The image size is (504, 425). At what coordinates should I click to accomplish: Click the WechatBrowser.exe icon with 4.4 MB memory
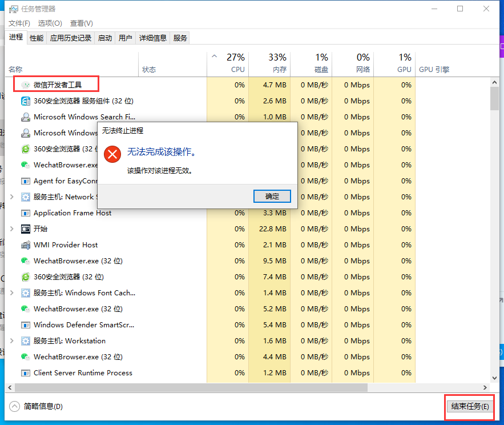[x=25, y=357]
